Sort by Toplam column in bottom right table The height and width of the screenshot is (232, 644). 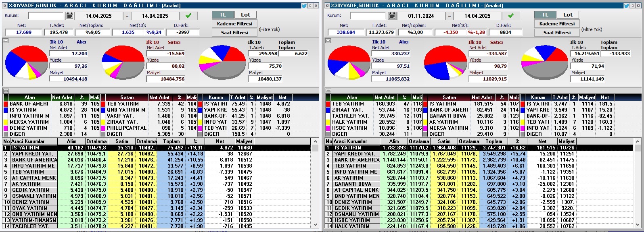point(494,141)
